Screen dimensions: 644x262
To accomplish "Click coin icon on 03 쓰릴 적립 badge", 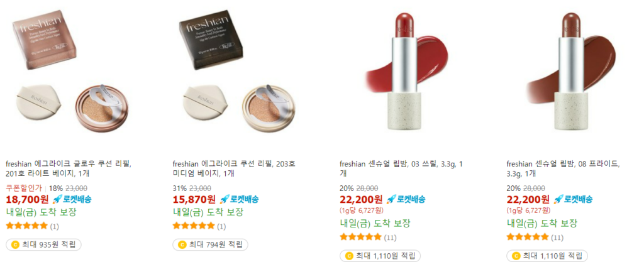I will [349, 256].
